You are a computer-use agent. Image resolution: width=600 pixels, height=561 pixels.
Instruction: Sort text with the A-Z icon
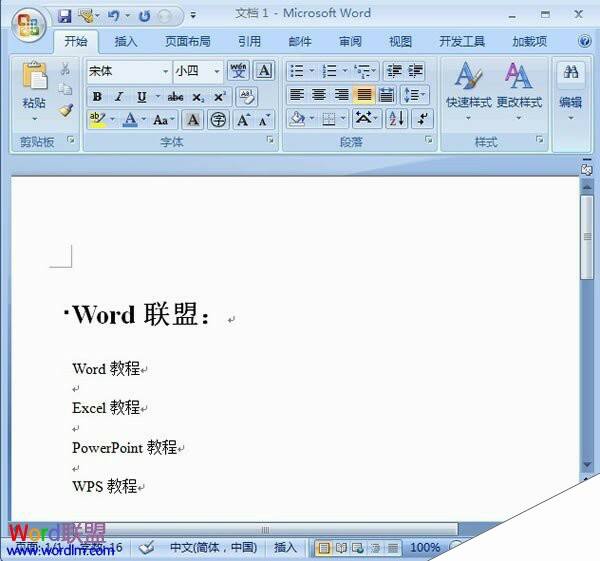coord(397,119)
